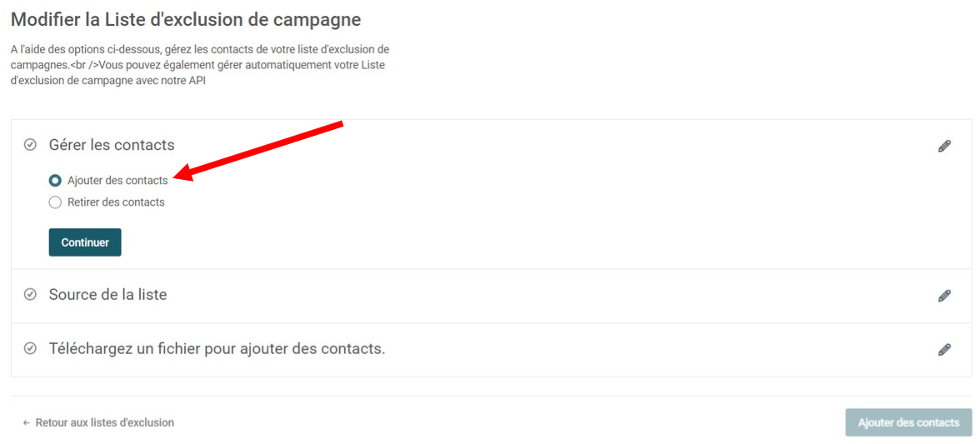The image size is (980, 444).
Task: Click the pencil edit icon for Gérer les contacts
Action: point(944,146)
